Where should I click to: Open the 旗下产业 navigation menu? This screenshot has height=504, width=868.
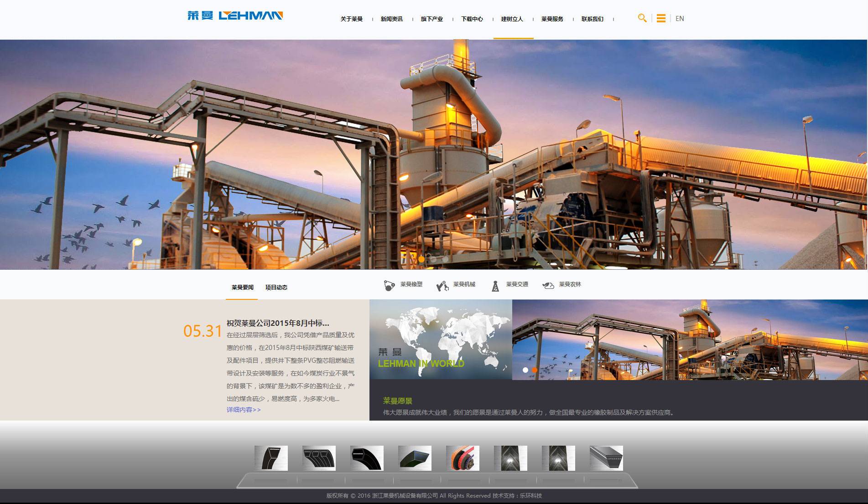coord(431,19)
